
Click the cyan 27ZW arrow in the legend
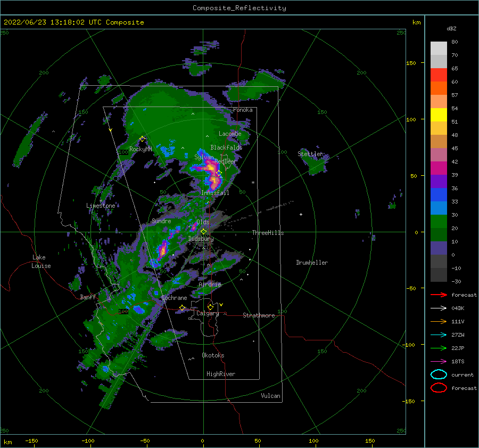tap(439, 335)
